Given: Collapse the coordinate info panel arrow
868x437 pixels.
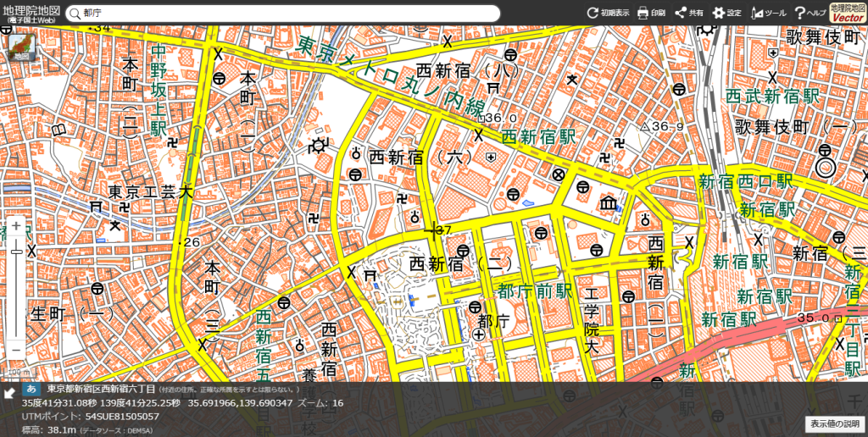Looking at the screenshot, I should pyautogui.click(x=9, y=392).
